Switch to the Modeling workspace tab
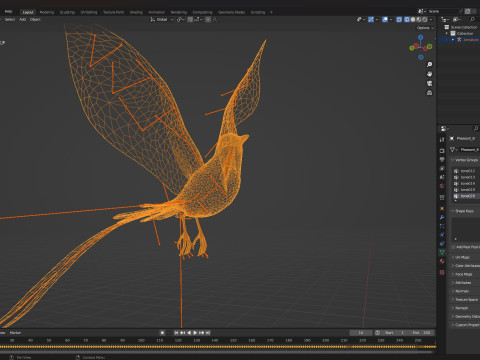Image resolution: width=480 pixels, height=360 pixels. click(x=47, y=12)
